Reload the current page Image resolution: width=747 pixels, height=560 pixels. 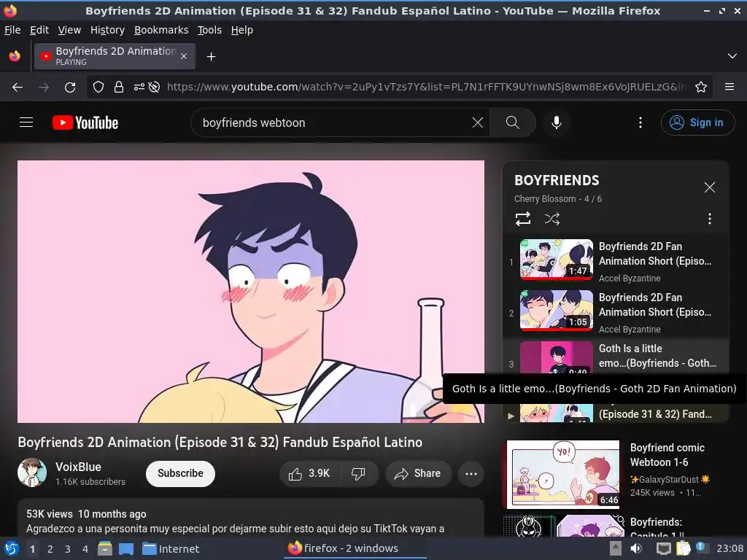[70, 87]
